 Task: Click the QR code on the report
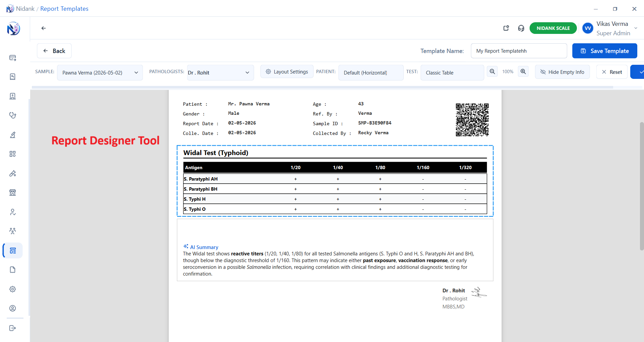[x=472, y=120]
